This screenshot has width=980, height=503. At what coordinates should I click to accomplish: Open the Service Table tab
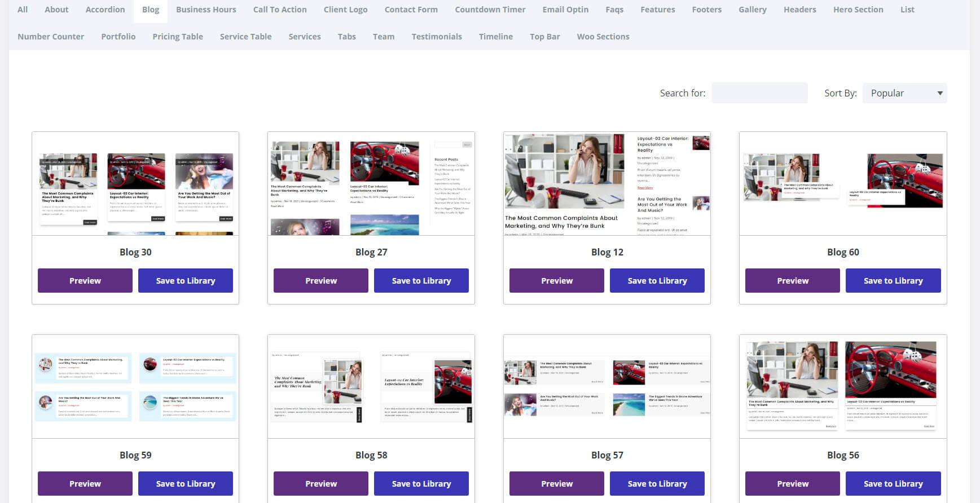point(245,37)
